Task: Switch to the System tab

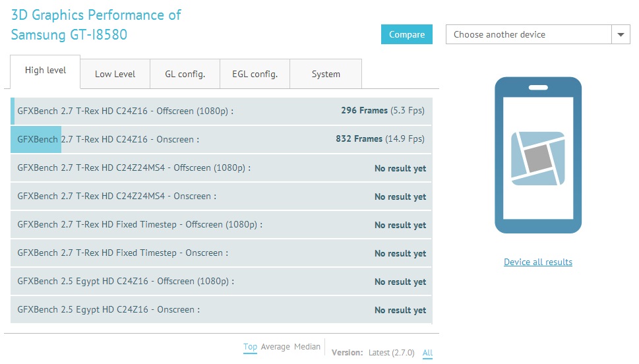Action: click(x=326, y=74)
